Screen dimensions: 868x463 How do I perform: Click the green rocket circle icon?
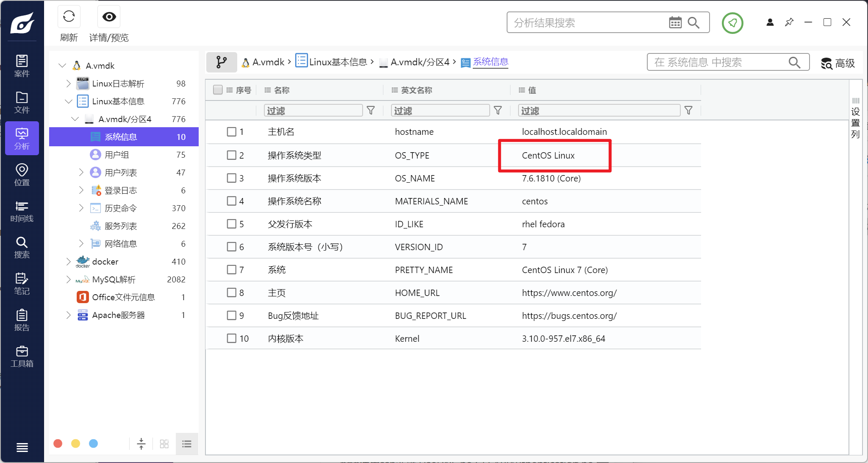click(732, 23)
